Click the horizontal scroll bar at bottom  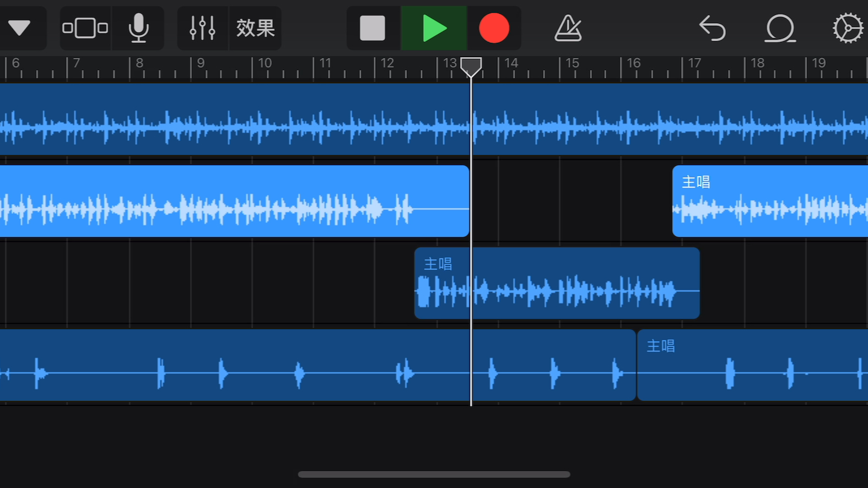[434, 474]
